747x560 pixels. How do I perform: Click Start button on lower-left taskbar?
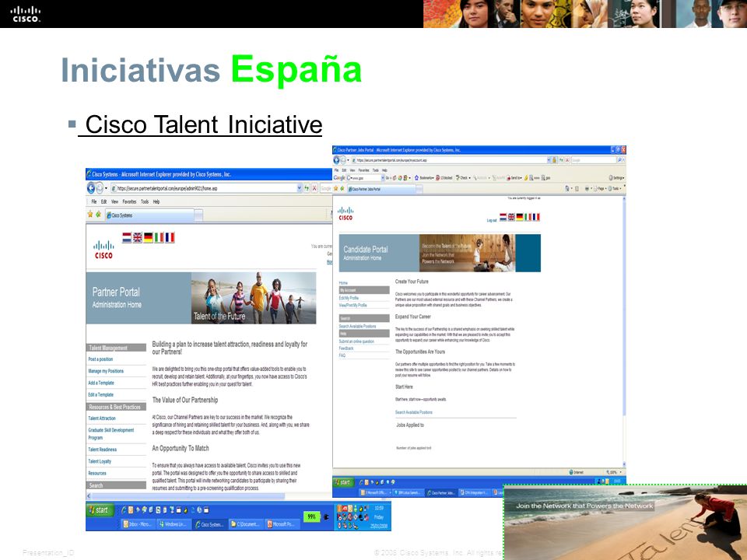pyautogui.click(x=100, y=510)
